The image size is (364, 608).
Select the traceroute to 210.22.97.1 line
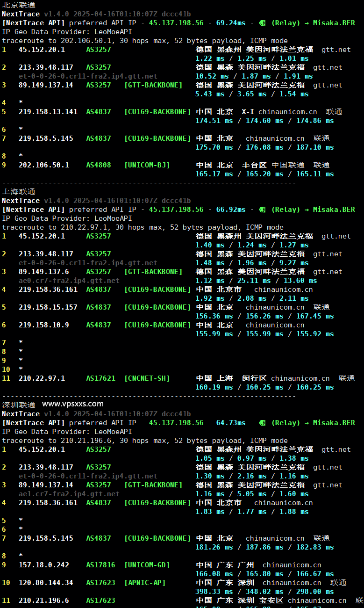(143, 227)
